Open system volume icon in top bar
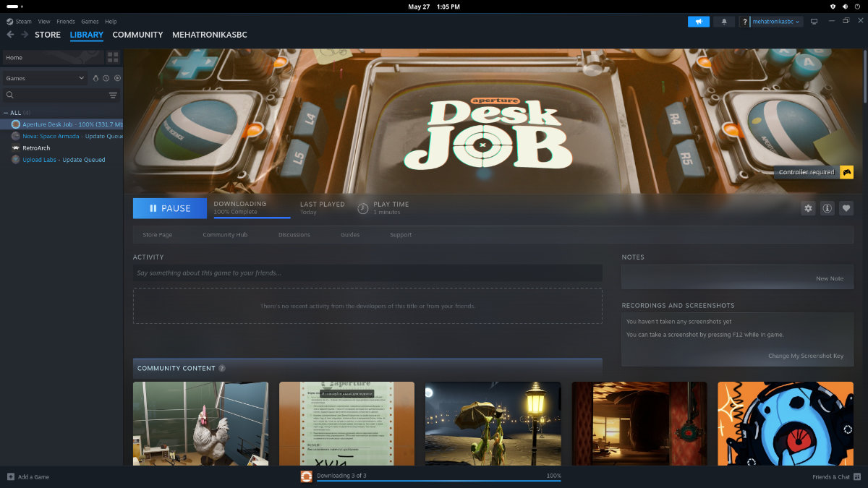 tap(845, 6)
